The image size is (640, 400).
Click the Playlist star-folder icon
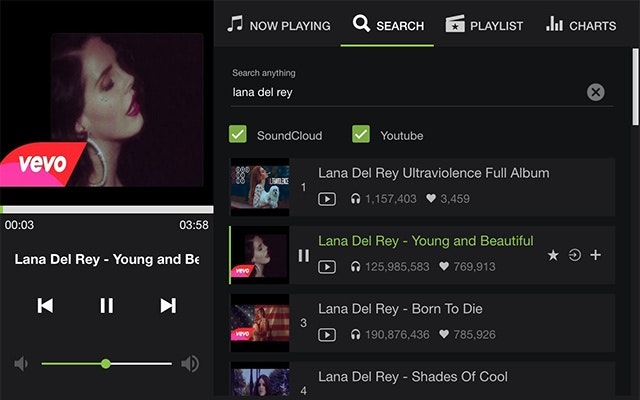pos(455,24)
